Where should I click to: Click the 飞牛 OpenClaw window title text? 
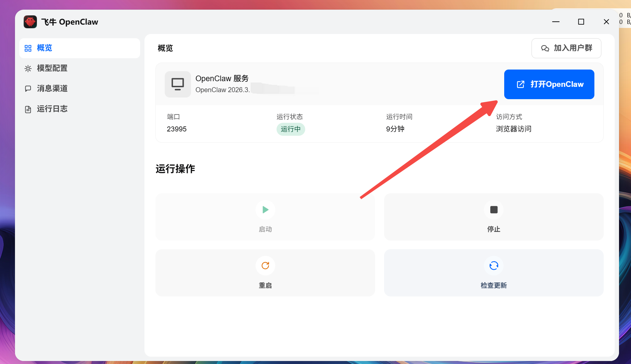[x=70, y=22]
